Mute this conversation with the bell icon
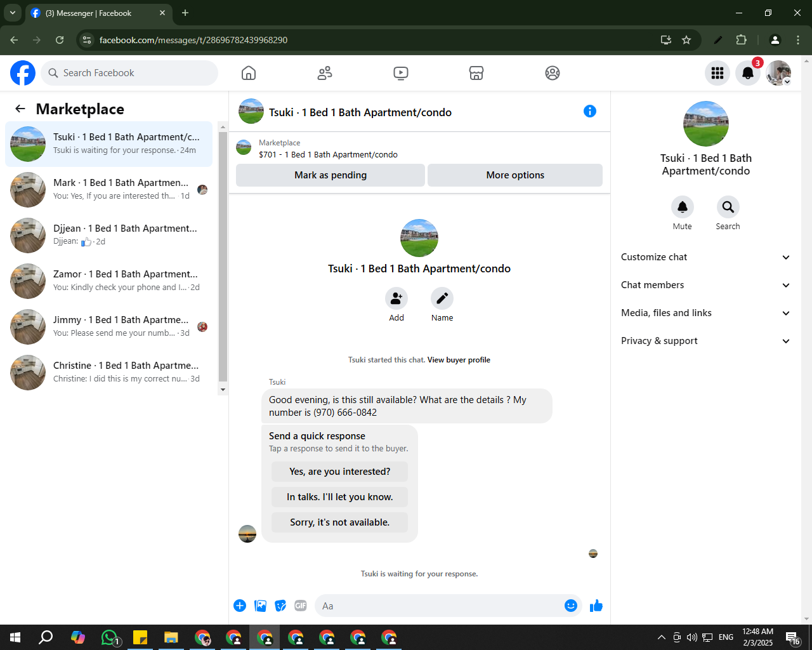 [683, 207]
